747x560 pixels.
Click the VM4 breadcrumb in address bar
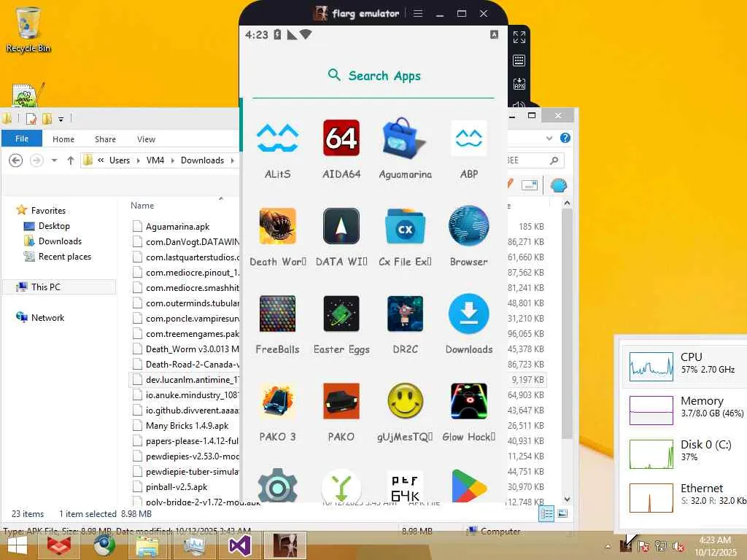point(155,160)
